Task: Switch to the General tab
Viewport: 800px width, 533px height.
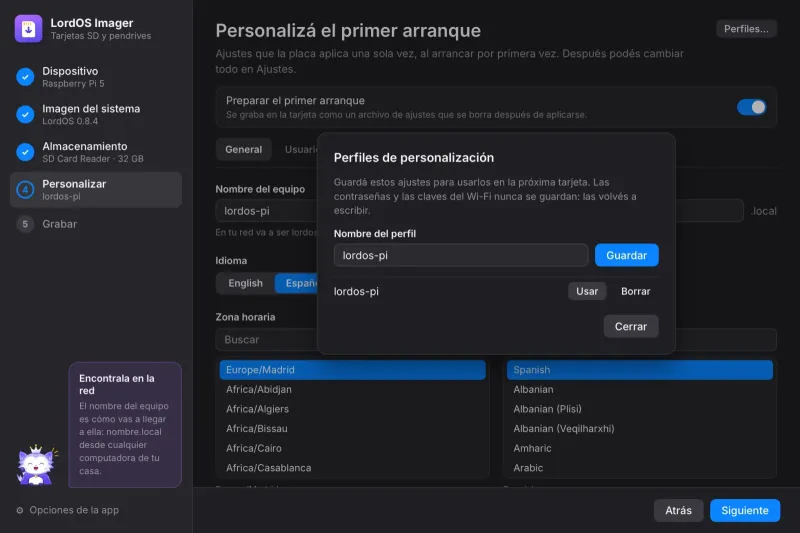Action: [243, 149]
